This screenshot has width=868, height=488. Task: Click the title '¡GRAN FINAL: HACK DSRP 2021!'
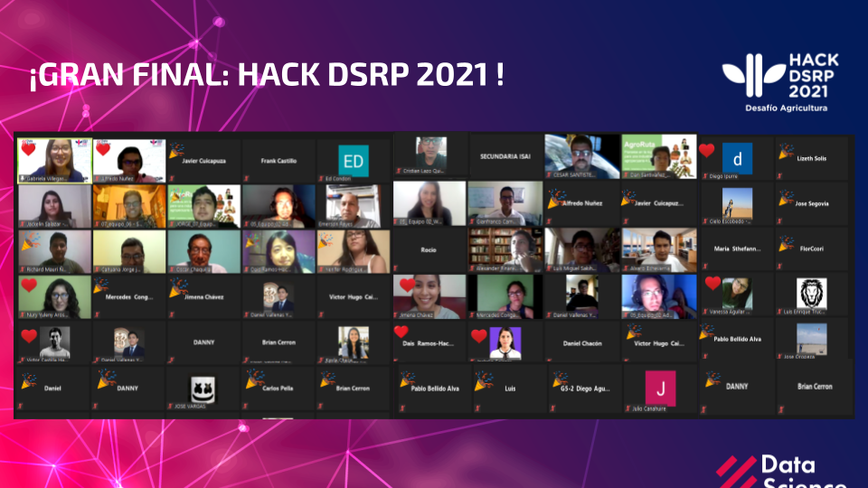pos(266,75)
